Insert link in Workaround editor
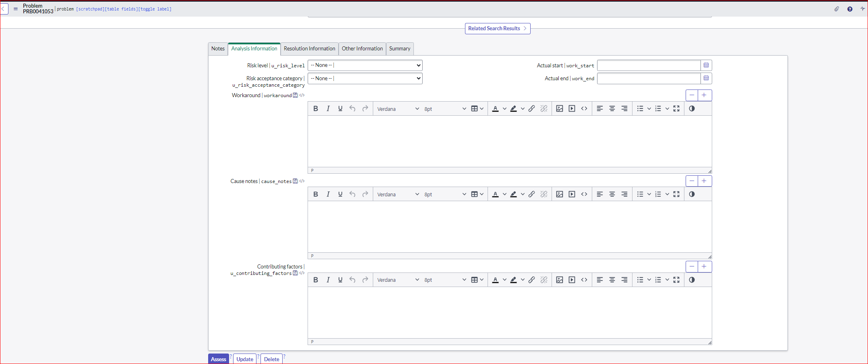The image size is (868, 364). [532, 108]
